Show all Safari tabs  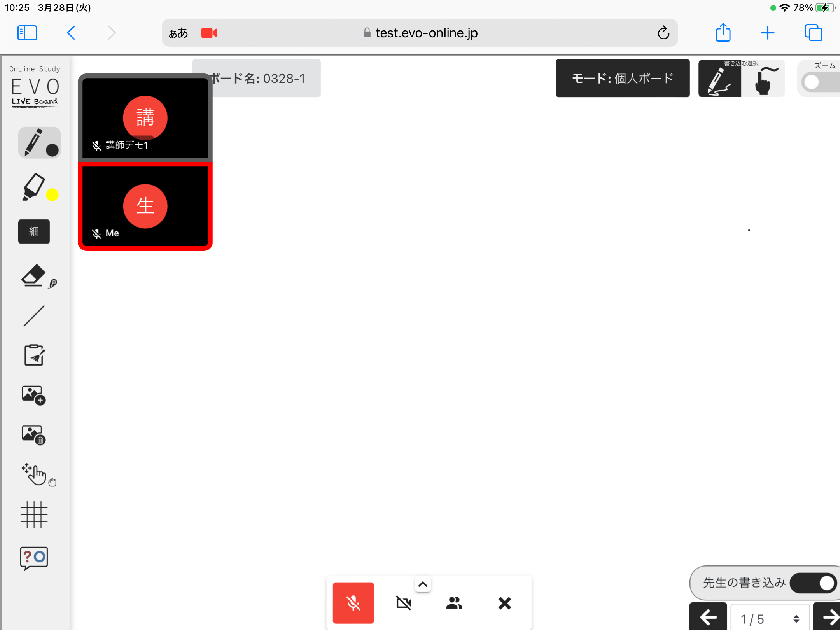coord(814,33)
